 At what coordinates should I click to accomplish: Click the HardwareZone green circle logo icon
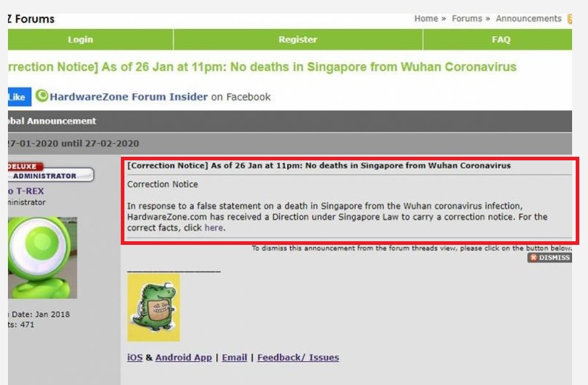[42, 96]
